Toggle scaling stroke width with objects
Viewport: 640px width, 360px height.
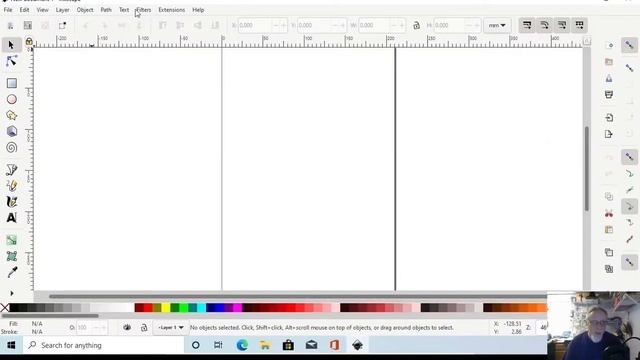pyautogui.click(x=527, y=25)
